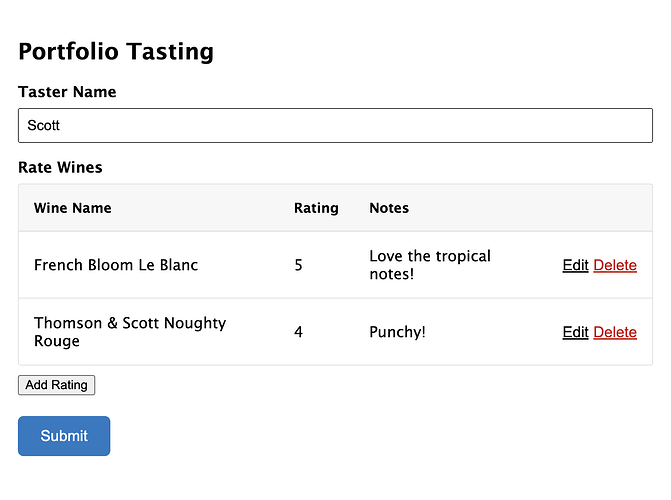The image size is (671, 500).
Task: Click the Wine Name column header
Action: point(73,208)
